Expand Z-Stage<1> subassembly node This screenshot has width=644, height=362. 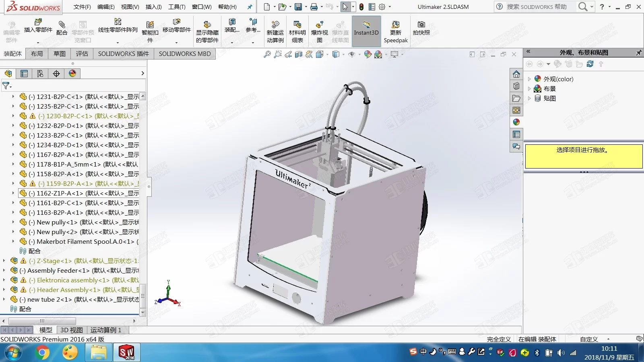pos(4,261)
